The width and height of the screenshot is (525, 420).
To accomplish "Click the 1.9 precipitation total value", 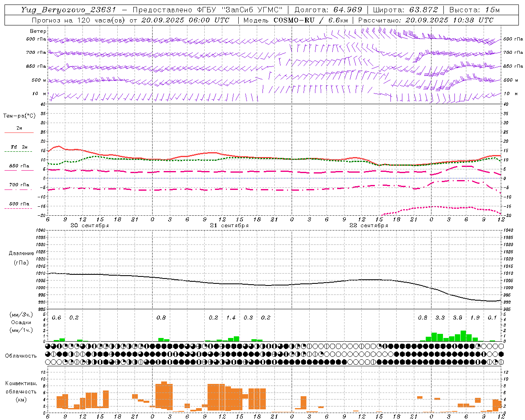I will 475,318.
